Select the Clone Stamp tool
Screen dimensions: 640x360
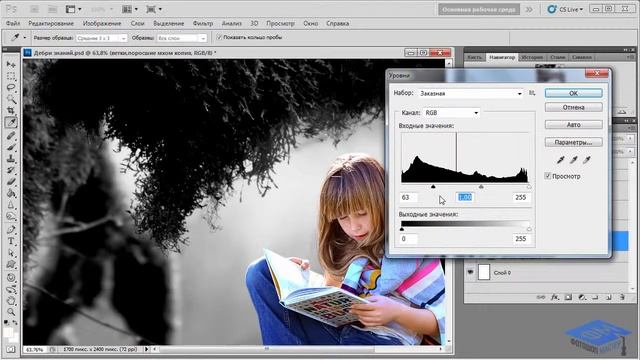(x=11, y=158)
